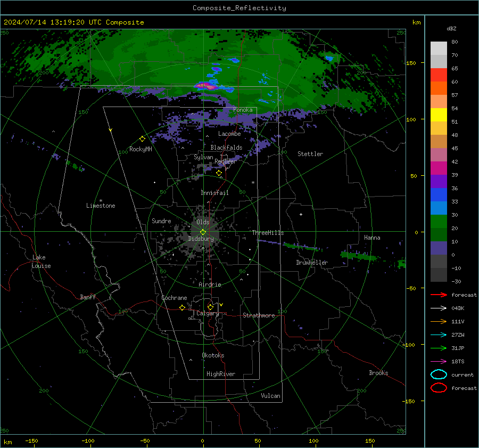Click the 04DK legend label
The height and width of the screenshot is (448, 479).
pos(458,308)
